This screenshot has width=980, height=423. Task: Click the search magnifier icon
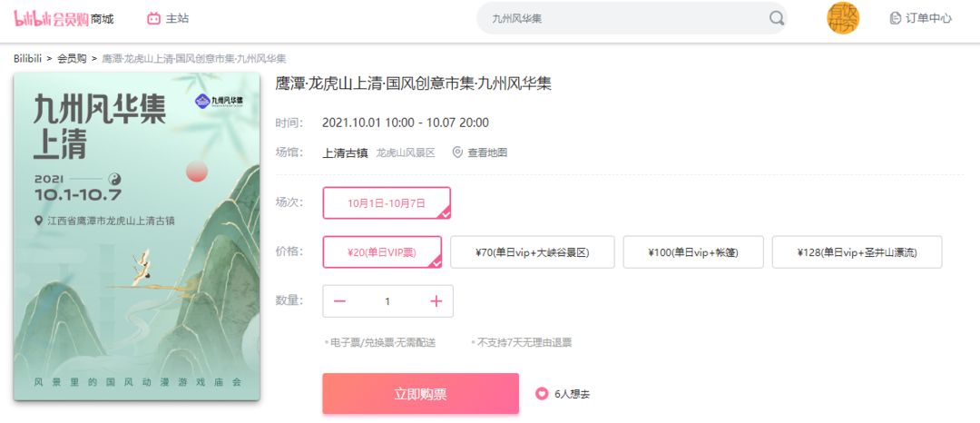tap(776, 18)
